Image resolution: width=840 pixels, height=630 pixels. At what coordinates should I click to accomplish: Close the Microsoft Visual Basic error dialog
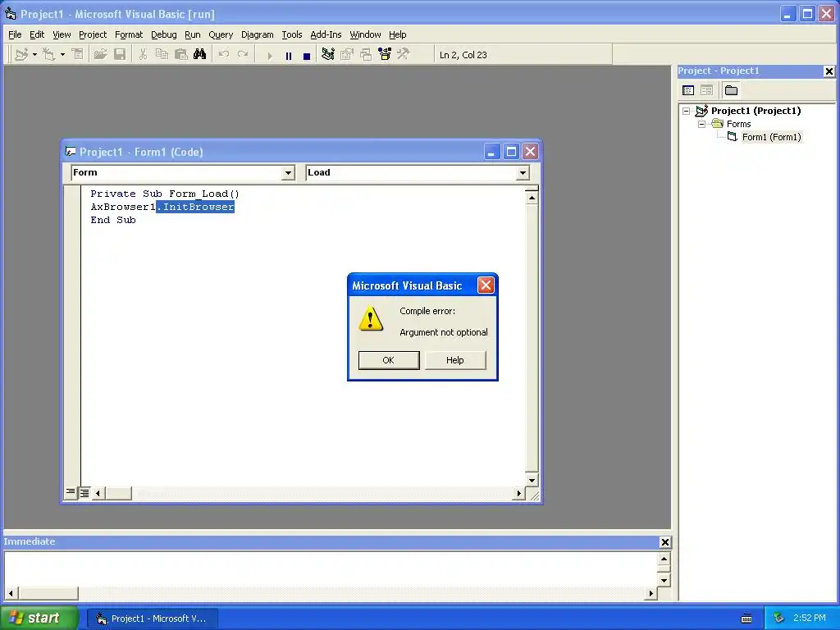pyautogui.click(x=486, y=285)
